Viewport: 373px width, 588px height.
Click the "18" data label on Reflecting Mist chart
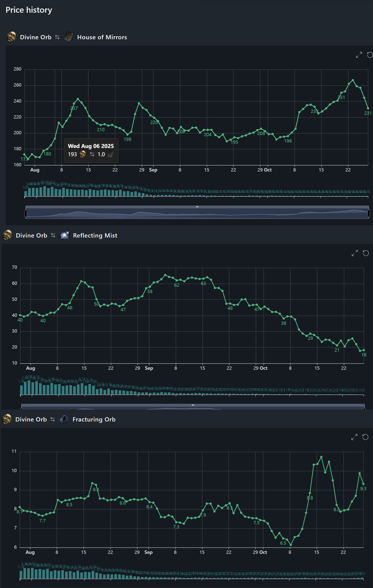coord(364,354)
